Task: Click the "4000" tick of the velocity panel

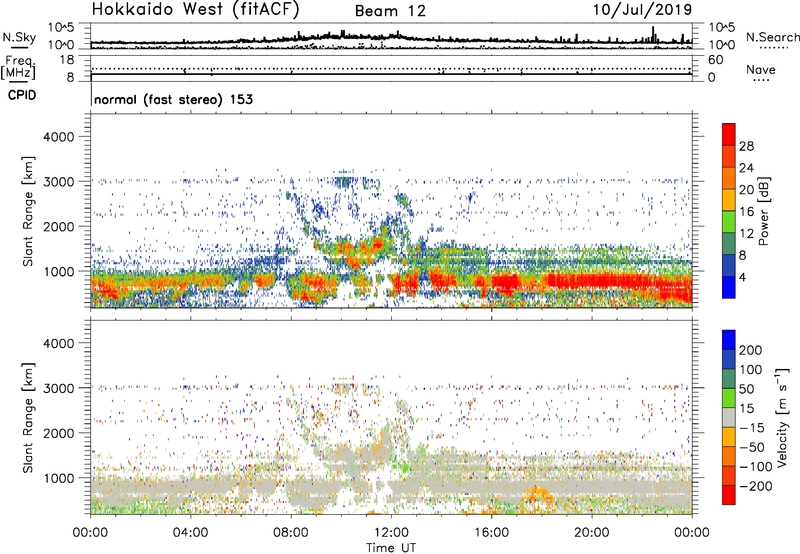Action: point(58,344)
